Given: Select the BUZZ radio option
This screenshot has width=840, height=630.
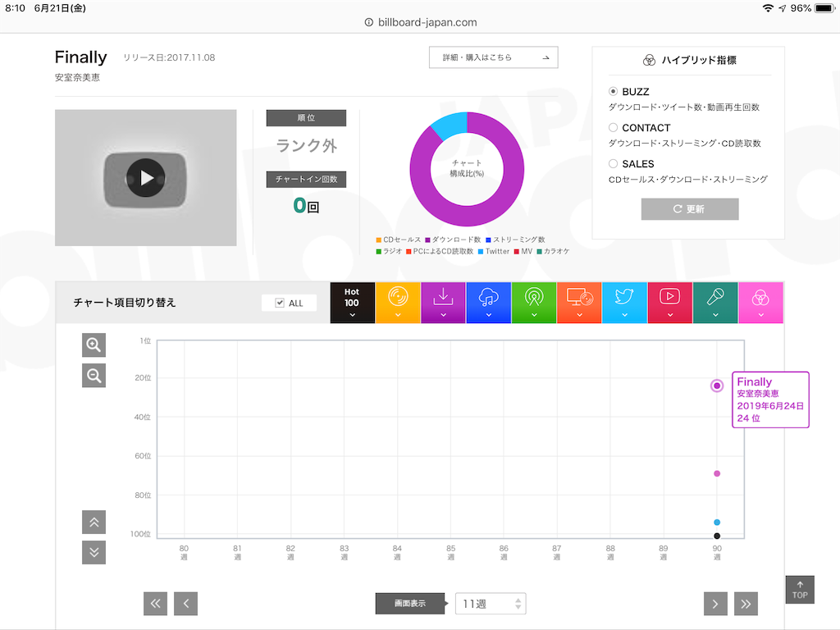Looking at the screenshot, I should [x=613, y=92].
